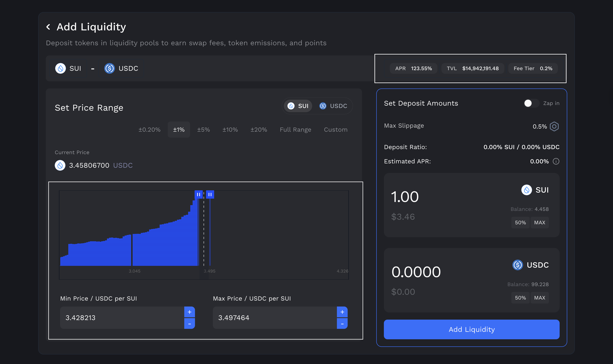Viewport: 613px width, 364px height.
Task: Decrease Max Price with minus button
Action: click(342, 324)
